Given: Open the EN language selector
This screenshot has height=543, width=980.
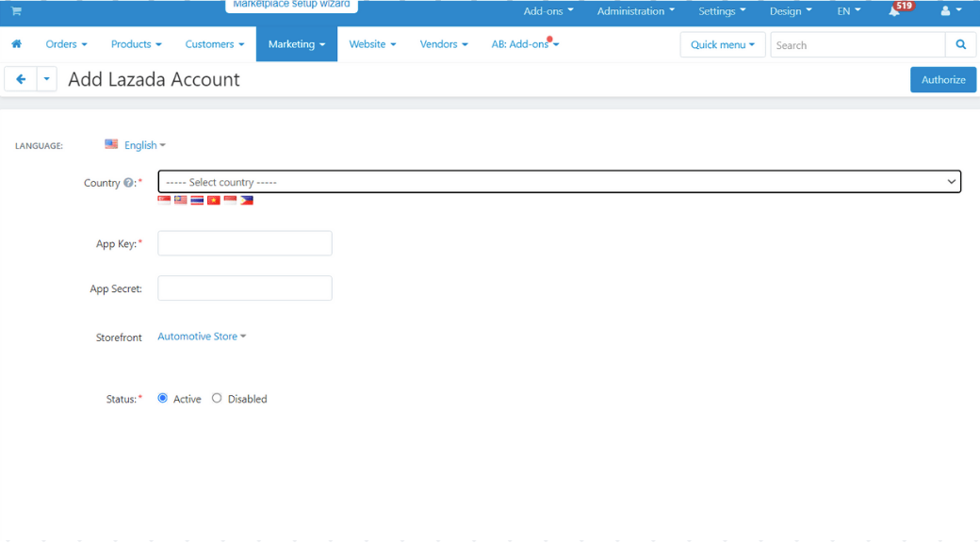Looking at the screenshot, I should coord(849,10).
